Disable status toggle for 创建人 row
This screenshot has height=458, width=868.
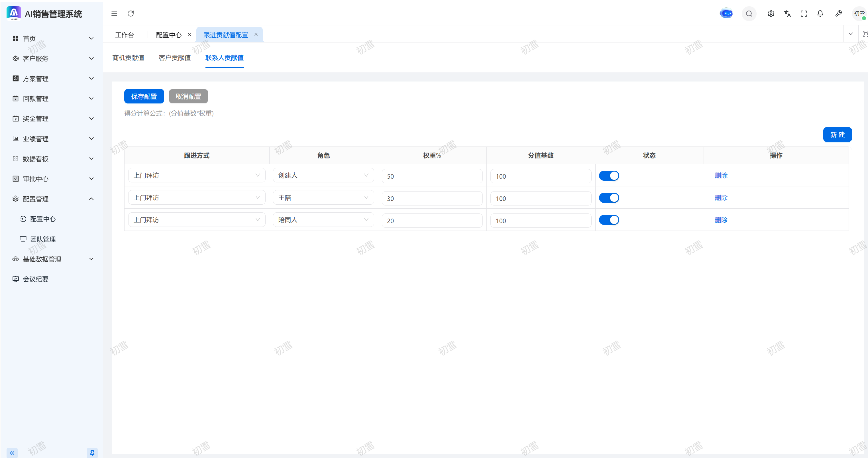pos(609,176)
